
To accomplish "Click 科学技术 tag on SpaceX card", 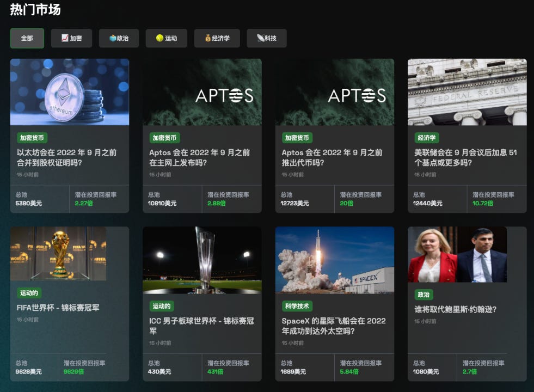I will 297,306.
